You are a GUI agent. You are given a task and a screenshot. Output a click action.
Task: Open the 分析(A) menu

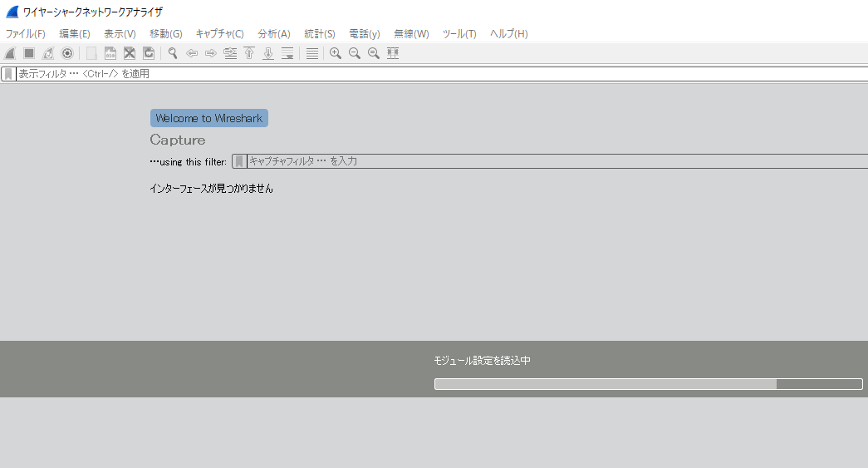pos(274,34)
